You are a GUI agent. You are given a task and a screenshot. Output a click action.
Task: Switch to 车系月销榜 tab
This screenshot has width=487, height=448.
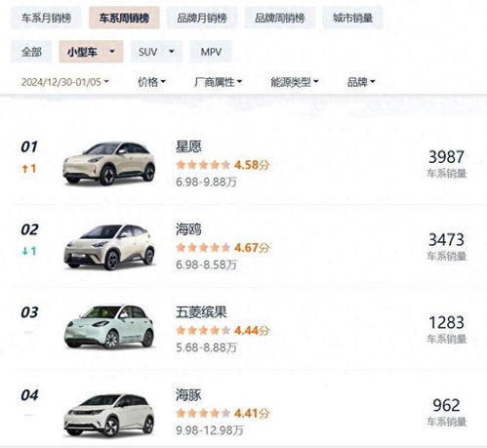coord(46,18)
